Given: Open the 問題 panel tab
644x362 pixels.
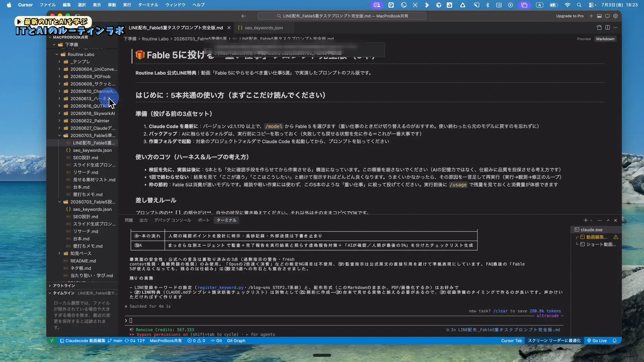Looking at the screenshot, I should click(x=129, y=220).
